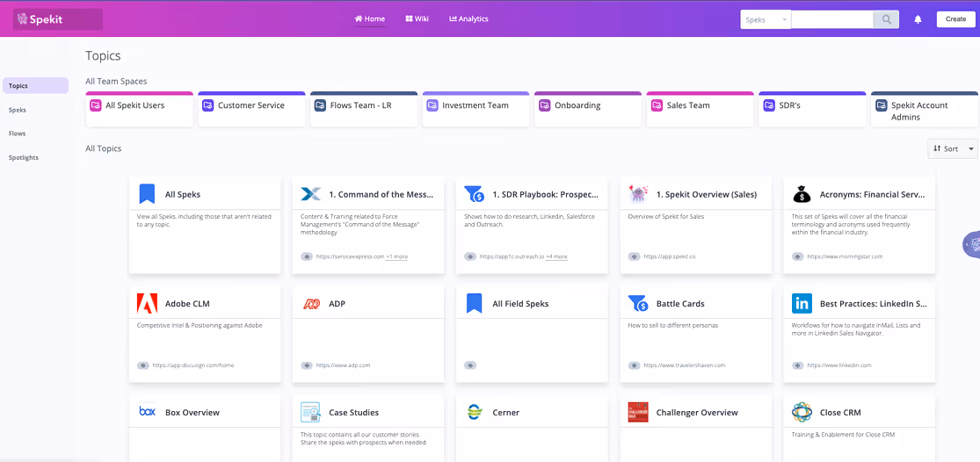The width and height of the screenshot is (980, 462).
Task: Select Flows in the sidebar
Action: click(x=17, y=134)
